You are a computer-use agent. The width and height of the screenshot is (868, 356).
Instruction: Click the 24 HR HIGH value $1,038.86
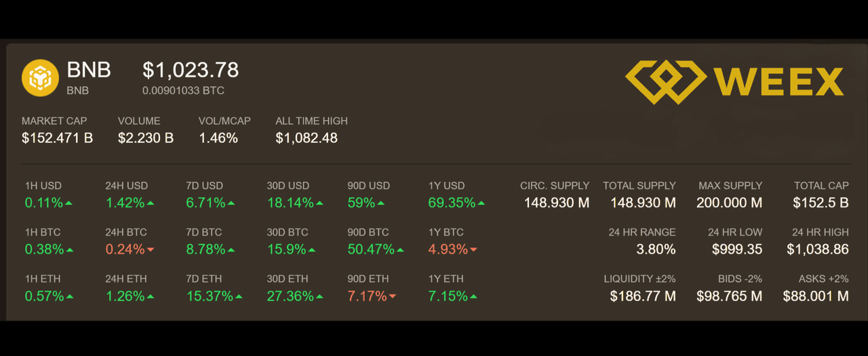[818, 250]
